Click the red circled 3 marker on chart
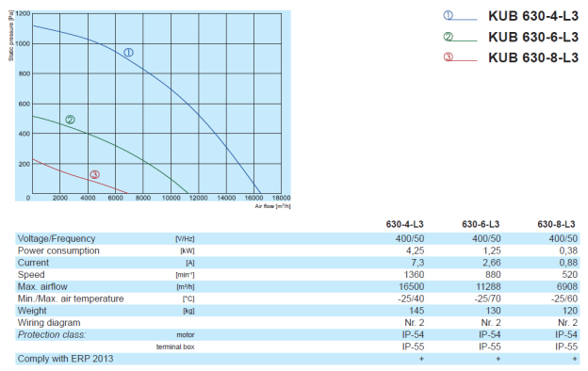Image resolution: width=588 pixels, height=371 pixels. coord(95,174)
